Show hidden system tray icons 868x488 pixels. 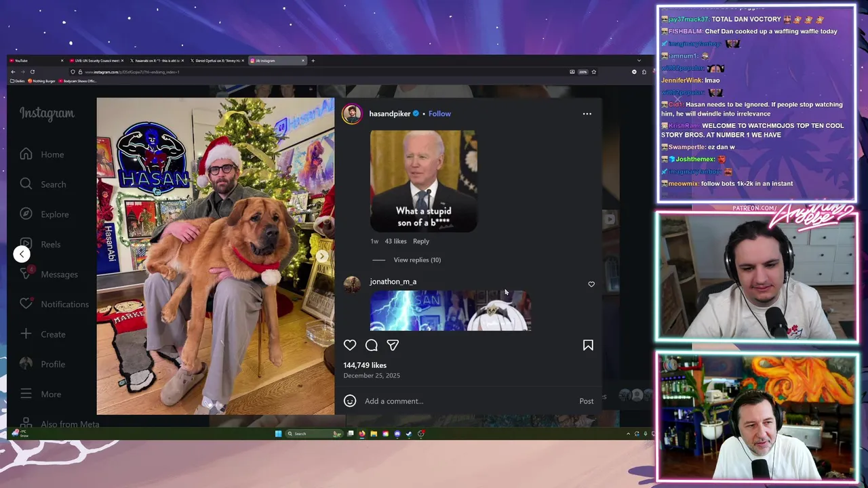(x=628, y=434)
